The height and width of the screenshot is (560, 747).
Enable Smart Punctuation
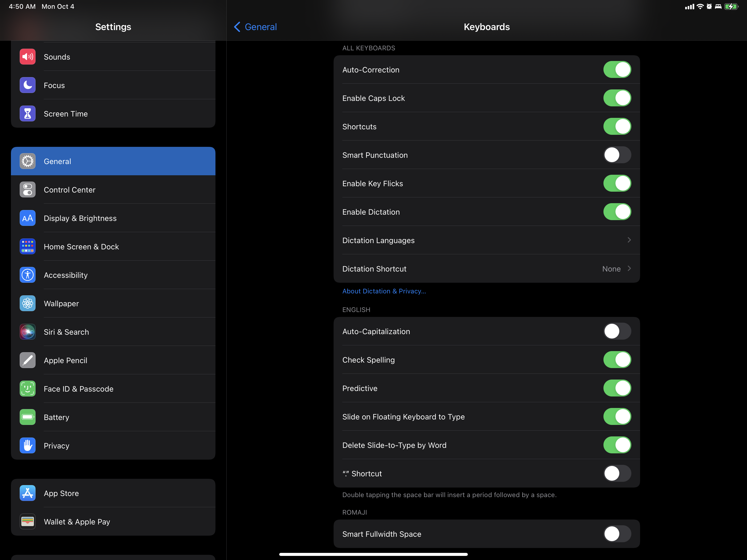click(617, 155)
